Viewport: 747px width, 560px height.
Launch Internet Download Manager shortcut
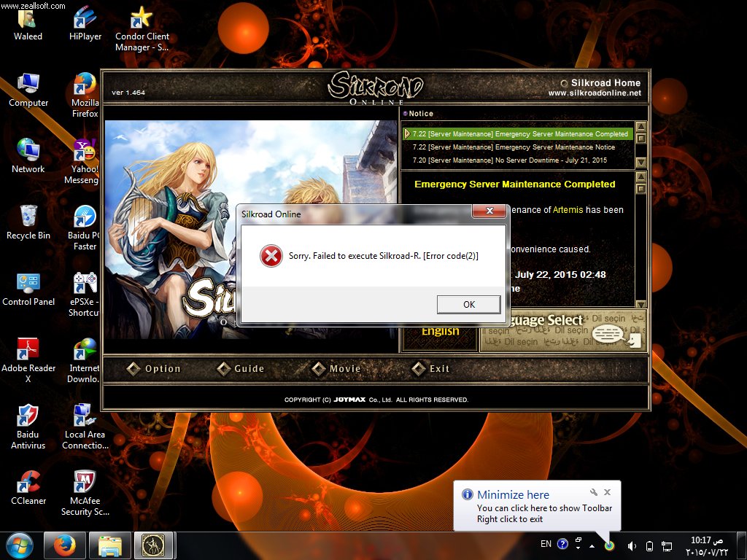pyautogui.click(x=84, y=360)
